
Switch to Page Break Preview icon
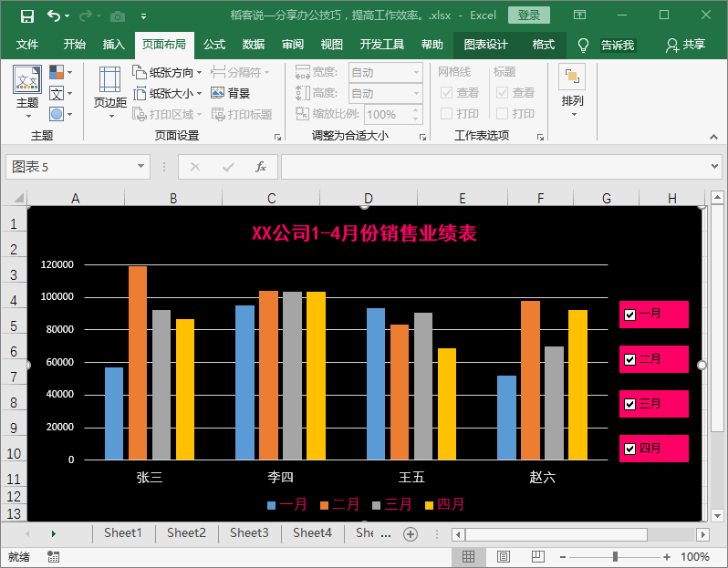tap(537, 556)
